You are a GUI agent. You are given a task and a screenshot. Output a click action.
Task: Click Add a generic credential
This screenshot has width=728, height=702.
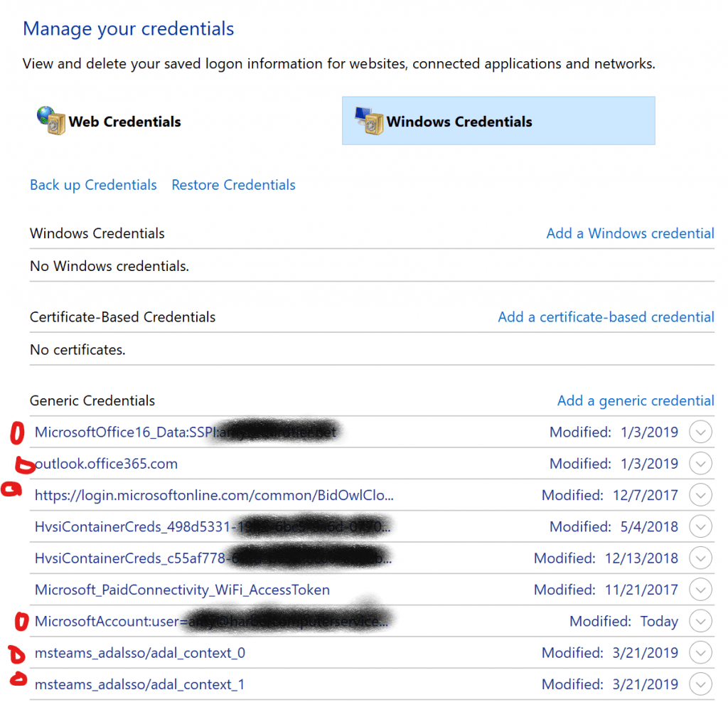[x=636, y=400]
